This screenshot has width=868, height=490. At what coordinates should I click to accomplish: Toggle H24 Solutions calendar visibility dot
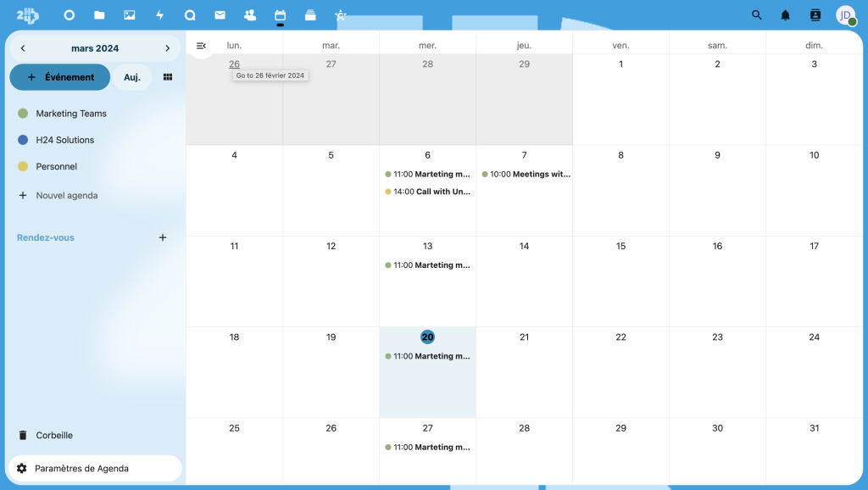[x=23, y=140]
